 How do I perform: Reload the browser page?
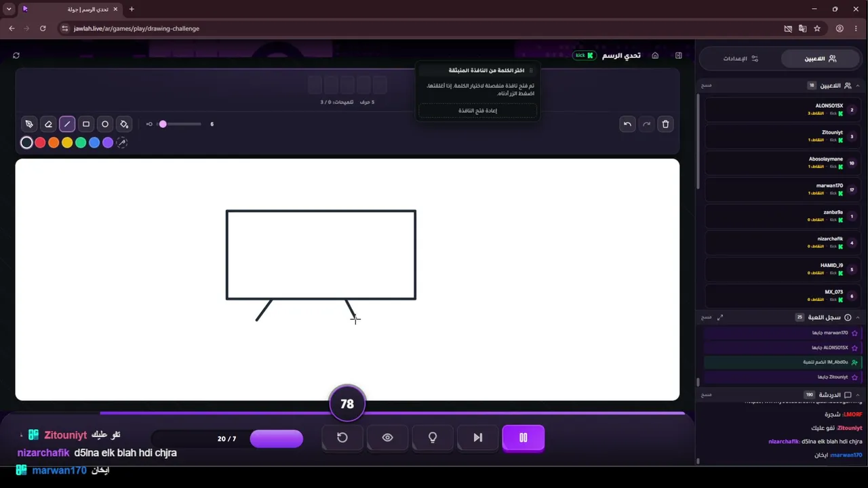click(43, 28)
